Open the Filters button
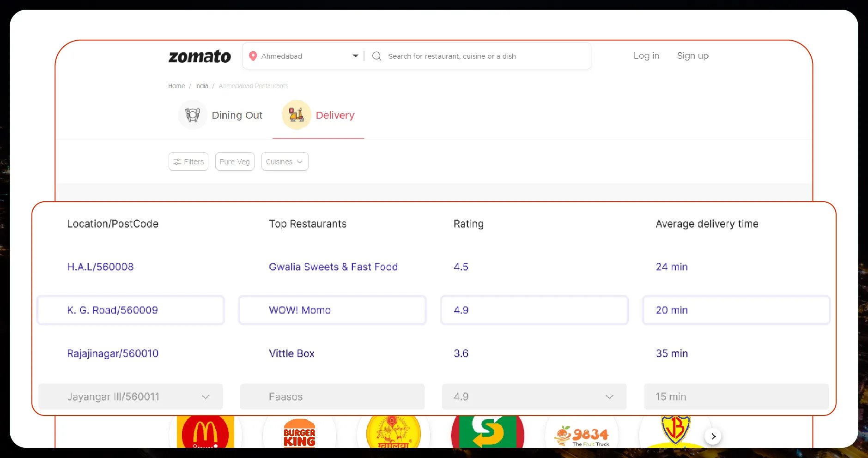This screenshot has height=458, width=868. coord(188,162)
